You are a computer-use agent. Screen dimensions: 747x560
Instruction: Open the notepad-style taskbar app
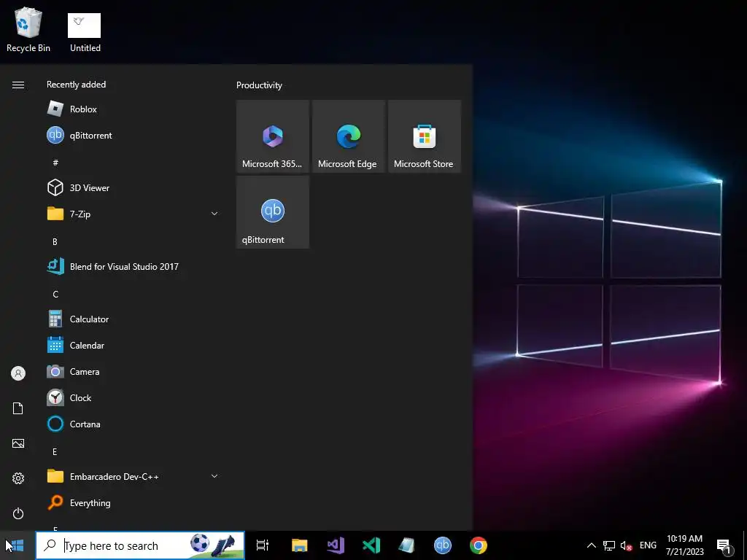407,545
